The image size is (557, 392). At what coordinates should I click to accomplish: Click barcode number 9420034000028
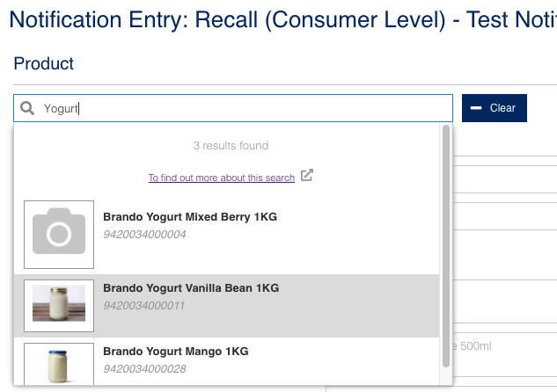(x=144, y=369)
